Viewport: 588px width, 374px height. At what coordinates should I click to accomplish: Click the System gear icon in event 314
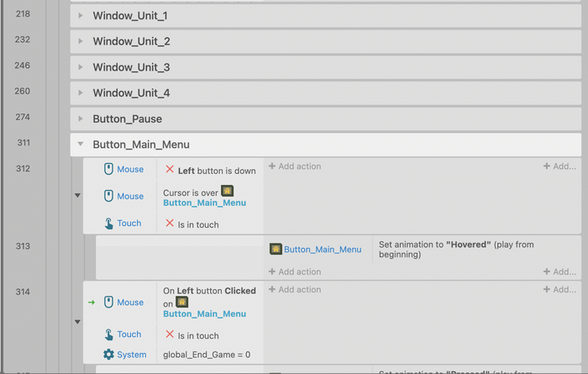(x=108, y=355)
